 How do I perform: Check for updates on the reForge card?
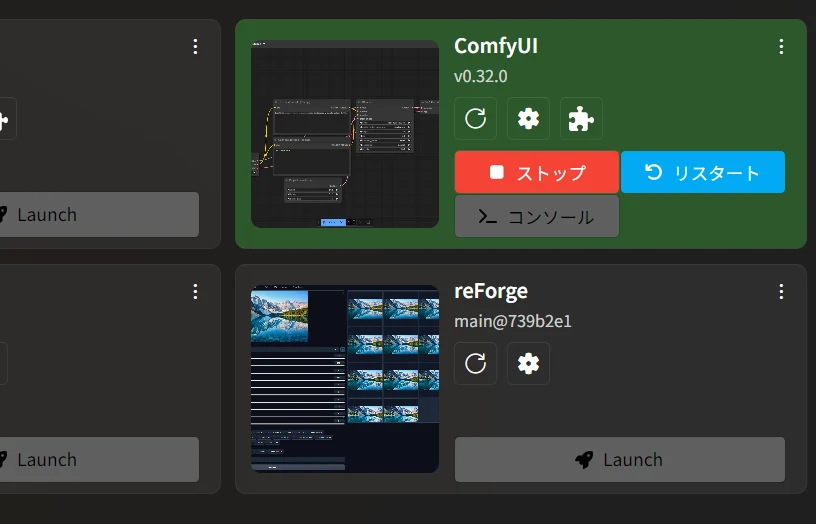click(475, 363)
